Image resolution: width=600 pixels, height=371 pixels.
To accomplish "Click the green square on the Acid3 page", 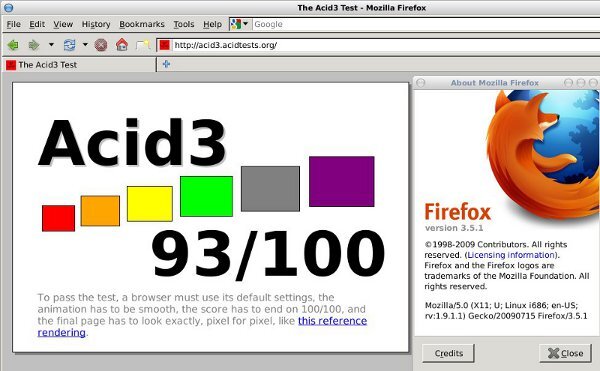I will coord(206,196).
